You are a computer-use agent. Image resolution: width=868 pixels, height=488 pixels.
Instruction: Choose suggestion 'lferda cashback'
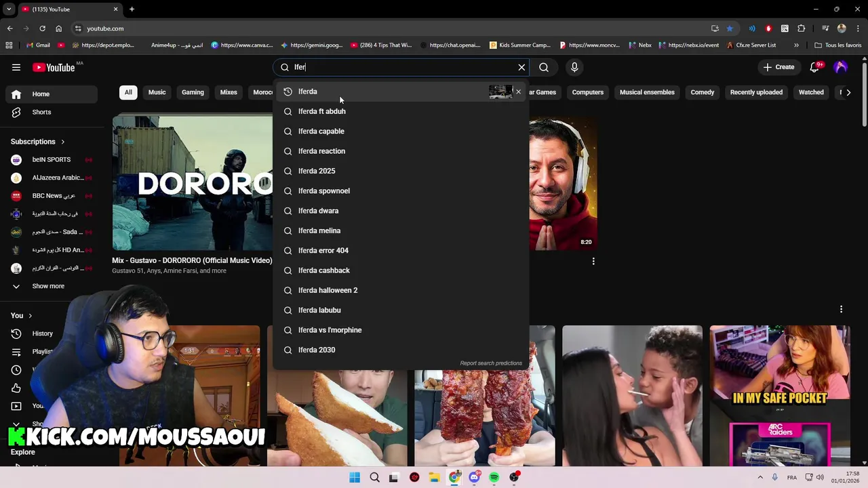point(401,270)
